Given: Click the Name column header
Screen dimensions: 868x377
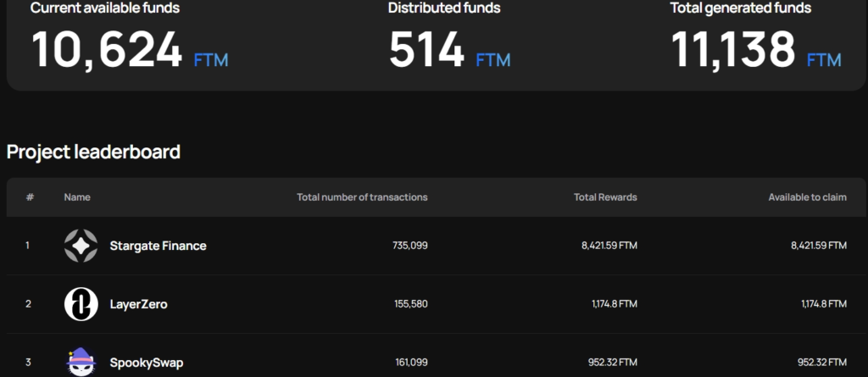Looking at the screenshot, I should coord(77,197).
